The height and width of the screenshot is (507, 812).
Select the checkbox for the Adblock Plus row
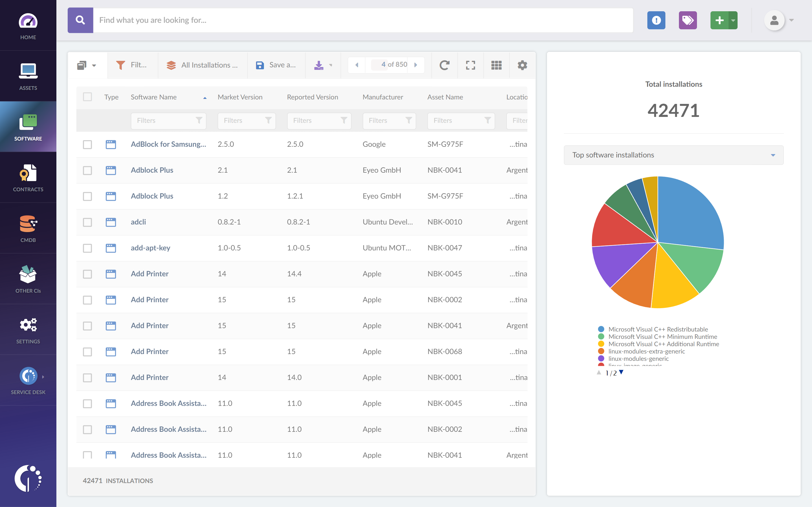pos(87,170)
